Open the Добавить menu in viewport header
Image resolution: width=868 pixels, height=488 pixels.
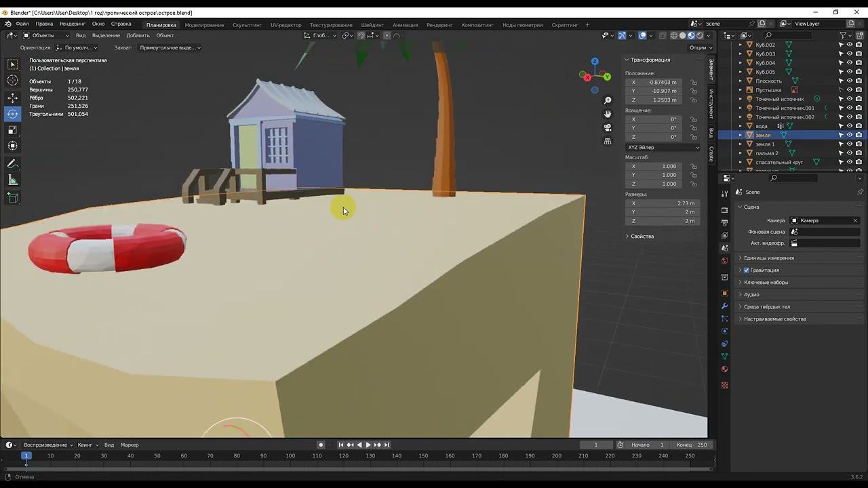click(x=138, y=35)
